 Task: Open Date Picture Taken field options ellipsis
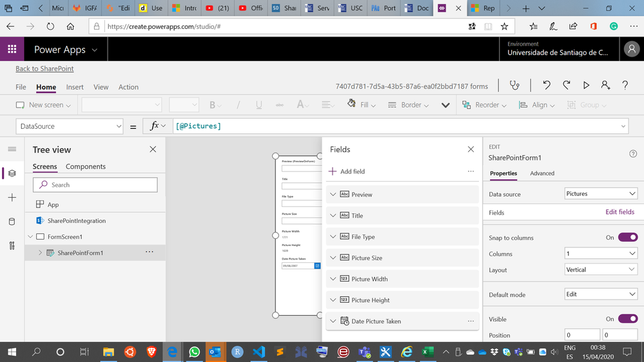(x=471, y=321)
